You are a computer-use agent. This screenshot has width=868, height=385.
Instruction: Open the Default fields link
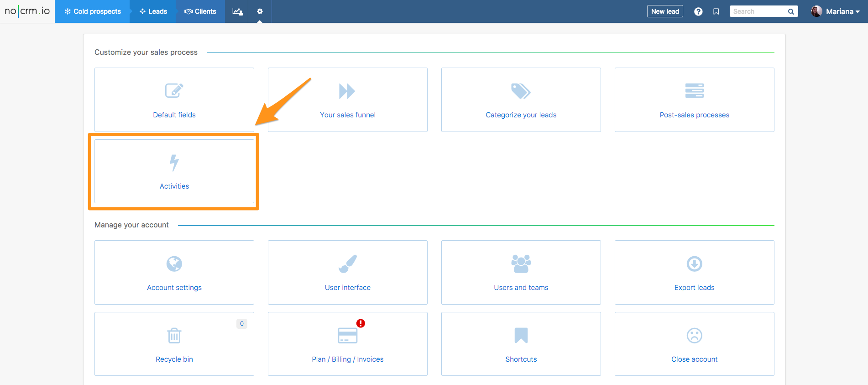tap(174, 115)
